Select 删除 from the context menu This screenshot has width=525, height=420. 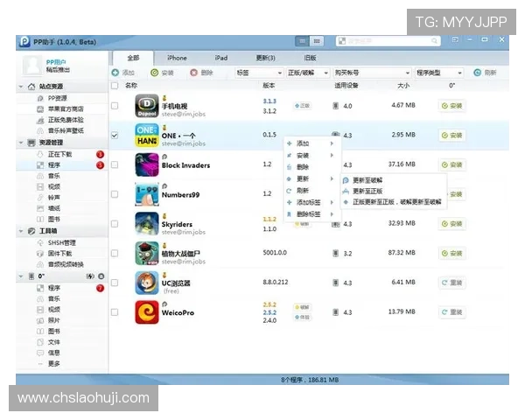(x=303, y=167)
